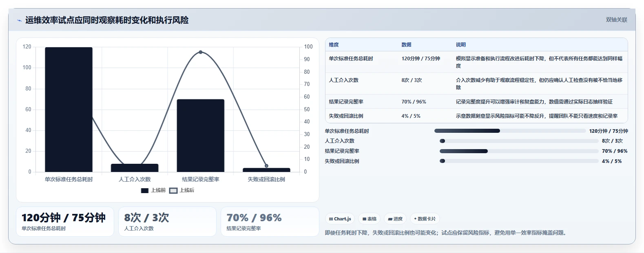Viewport: 644px width, 253px height.
Task: Click the 进度 tag
Action: coord(395,219)
